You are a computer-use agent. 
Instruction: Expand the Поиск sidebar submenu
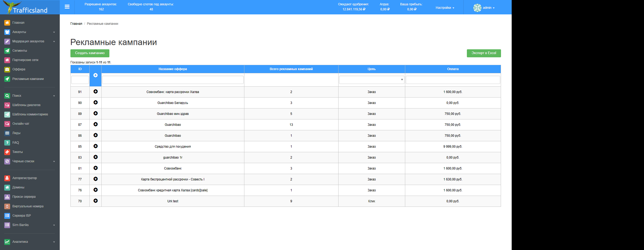[x=54, y=96]
